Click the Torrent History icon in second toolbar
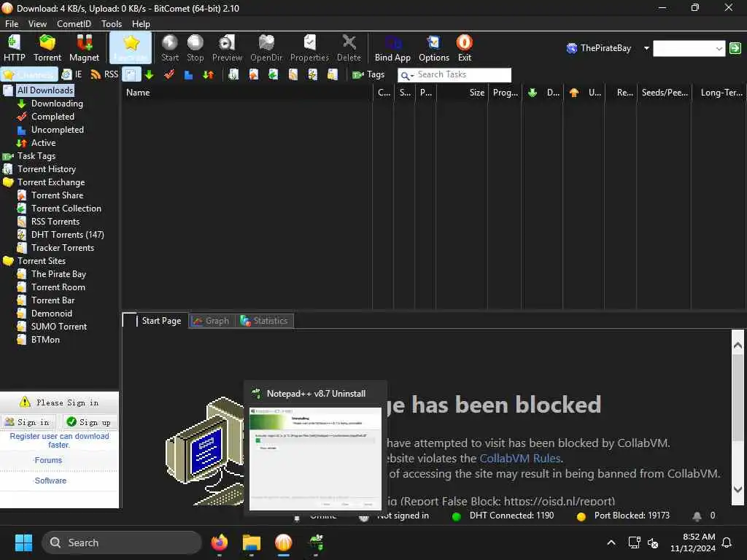 point(233,74)
